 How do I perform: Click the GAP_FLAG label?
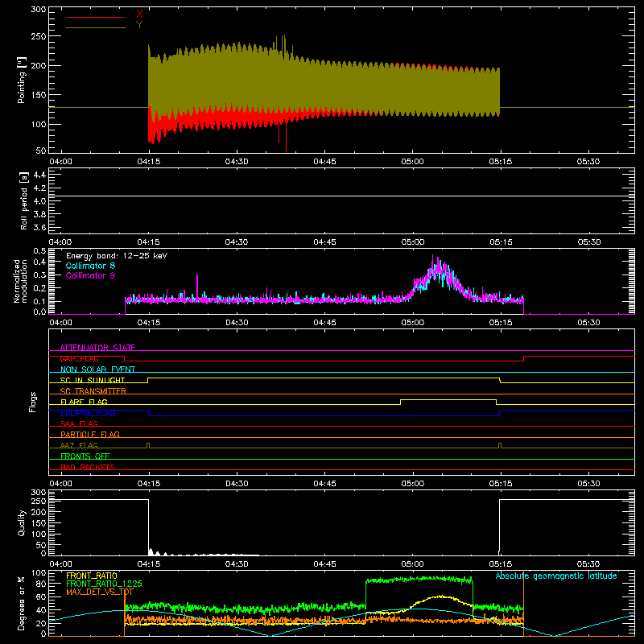(79, 358)
